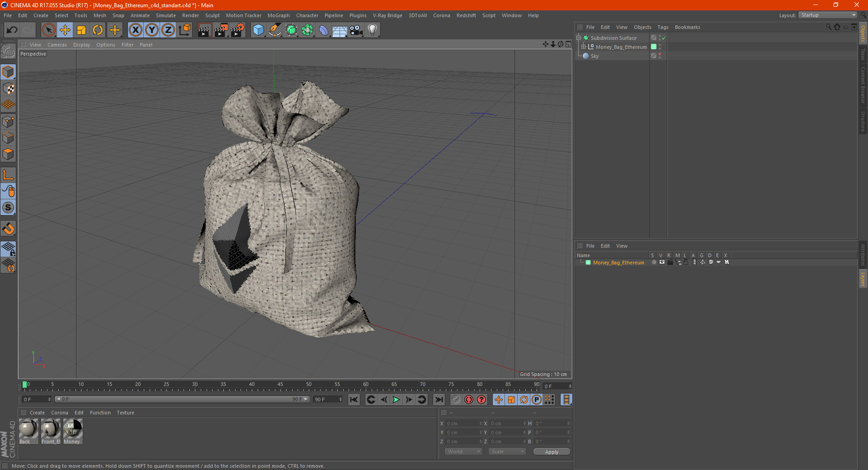The height and width of the screenshot is (470, 868).
Task: Switch to Polygons mode
Action: coord(8,154)
